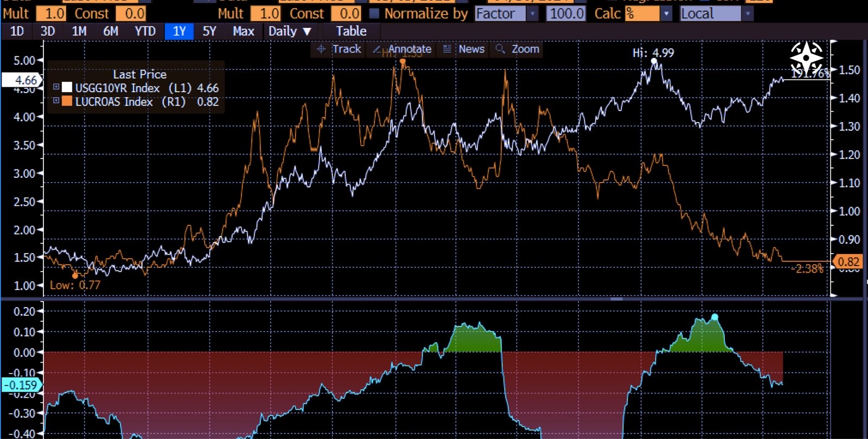The image size is (868, 439).
Task: Select the 6M range tab
Action: 111,31
